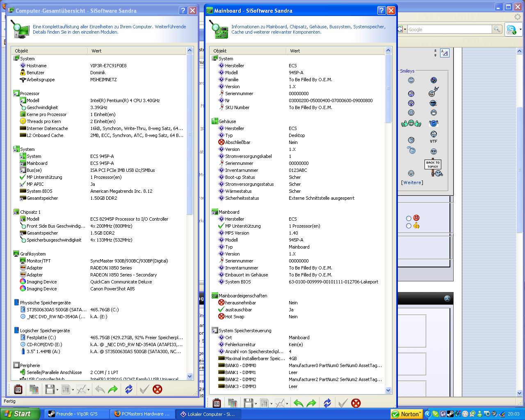This screenshot has width=525, height=420.
Task: Open chart dropdown arrow in Computer-Gesamtübersicht toolbar
Action: click(x=89, y=390)
